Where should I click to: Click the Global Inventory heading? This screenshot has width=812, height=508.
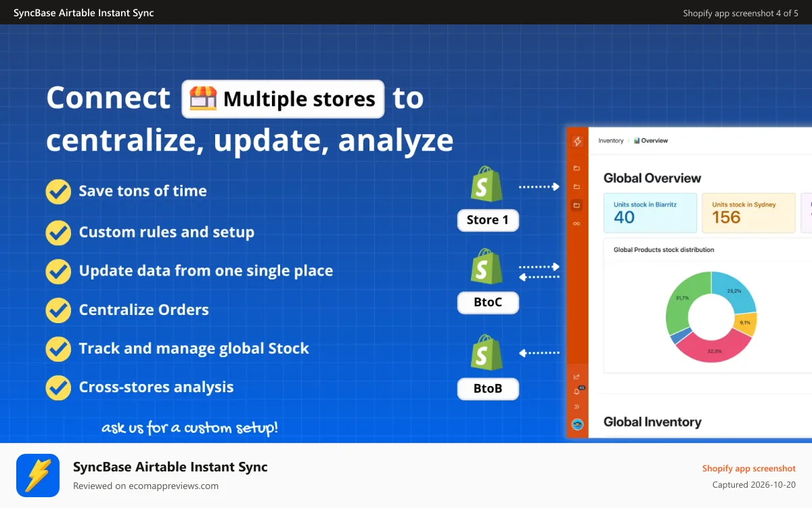[652, 422]
